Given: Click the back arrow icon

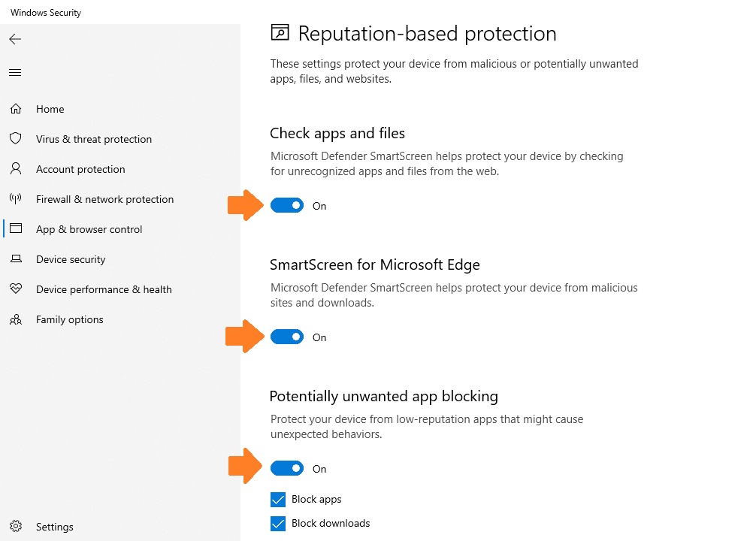Looking at the screenshot, I should pos(15,39).
